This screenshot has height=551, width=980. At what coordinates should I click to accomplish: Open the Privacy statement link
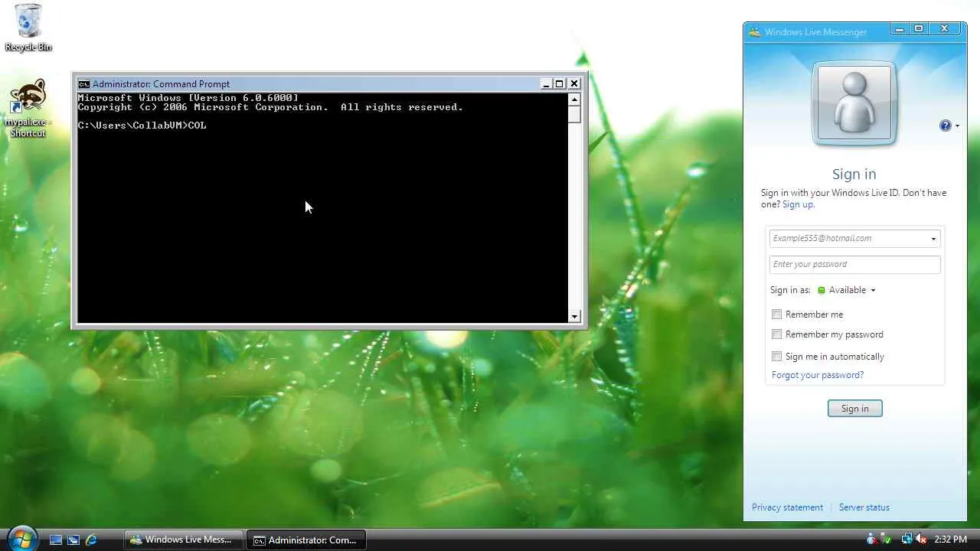click(787, 507)
